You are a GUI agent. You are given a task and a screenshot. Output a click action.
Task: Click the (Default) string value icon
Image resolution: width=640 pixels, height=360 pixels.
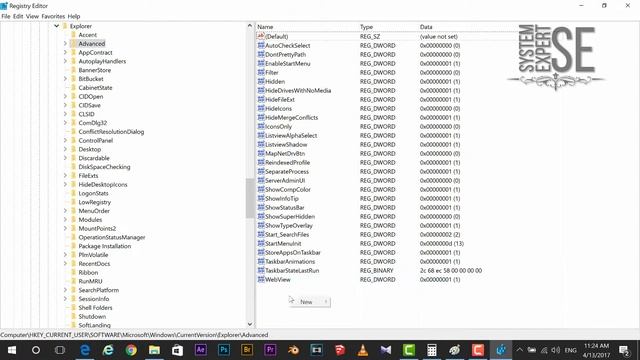click(261, 36)
